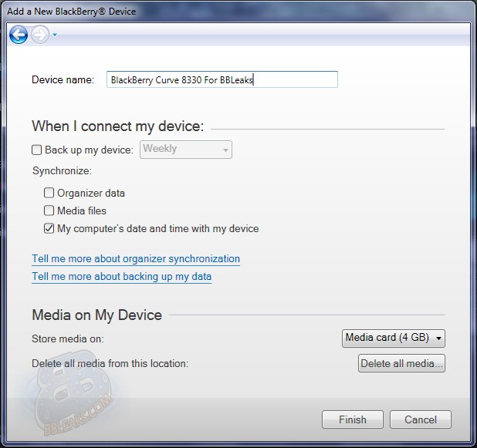
Task: Enable the Back up my device checkbox
Action: (x=37, y=150)
